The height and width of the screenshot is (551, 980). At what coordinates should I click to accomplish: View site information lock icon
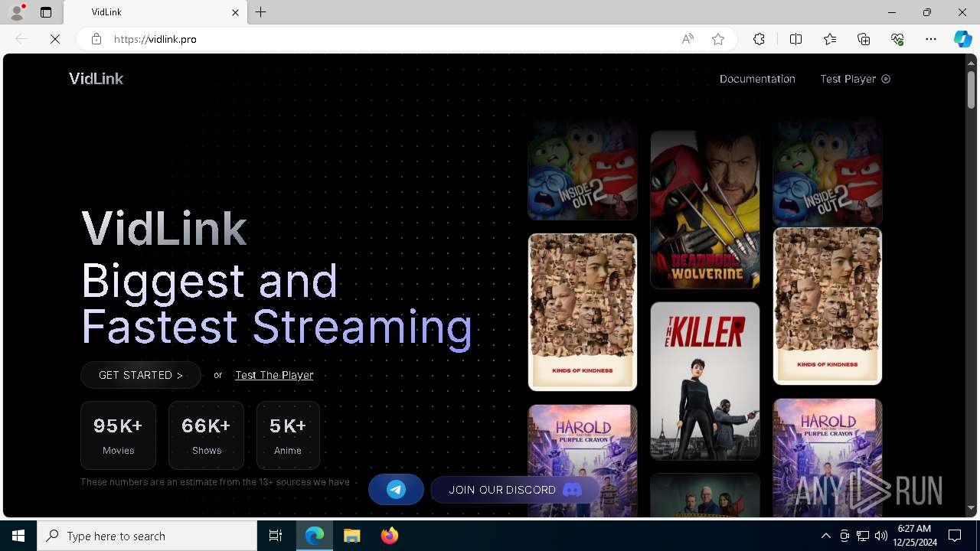[x=96, y=39]
